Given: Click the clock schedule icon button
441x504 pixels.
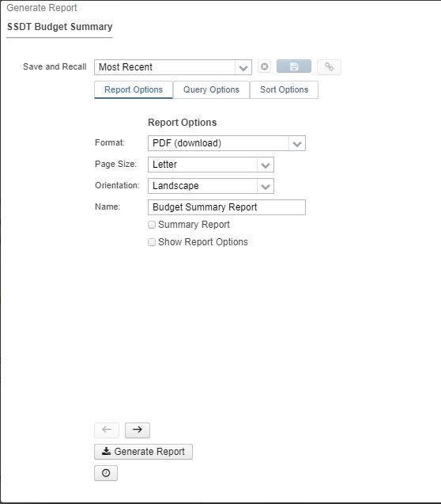Looking at the screenshot, I should point(106,473).
